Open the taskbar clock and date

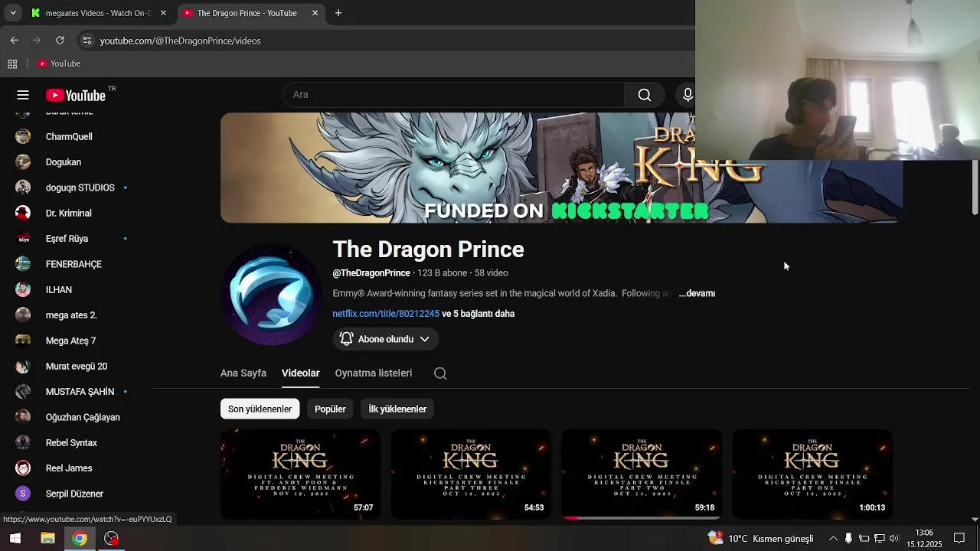coord(924,539)
